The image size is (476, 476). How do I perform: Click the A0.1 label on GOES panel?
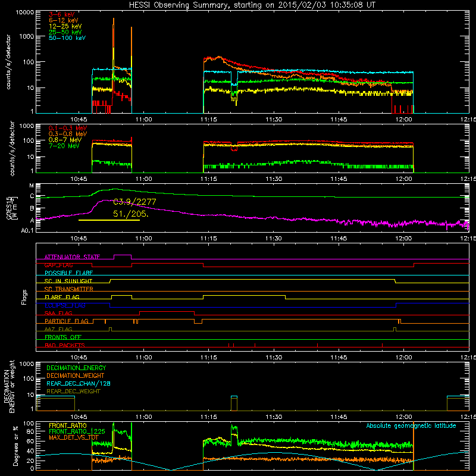coord(27,231)
